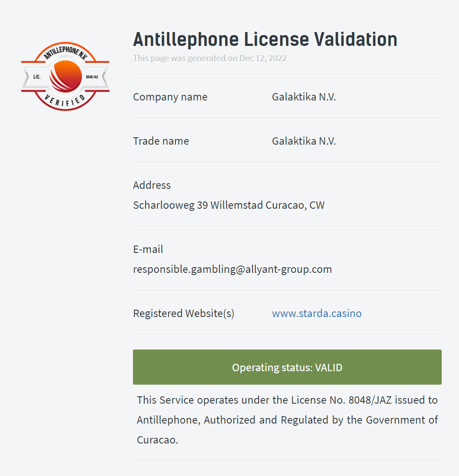The height and width of the screenshot is (476, 459).
Task: Click the responsible.gambling@allyant-group.com email address
Action: (232, 269)
